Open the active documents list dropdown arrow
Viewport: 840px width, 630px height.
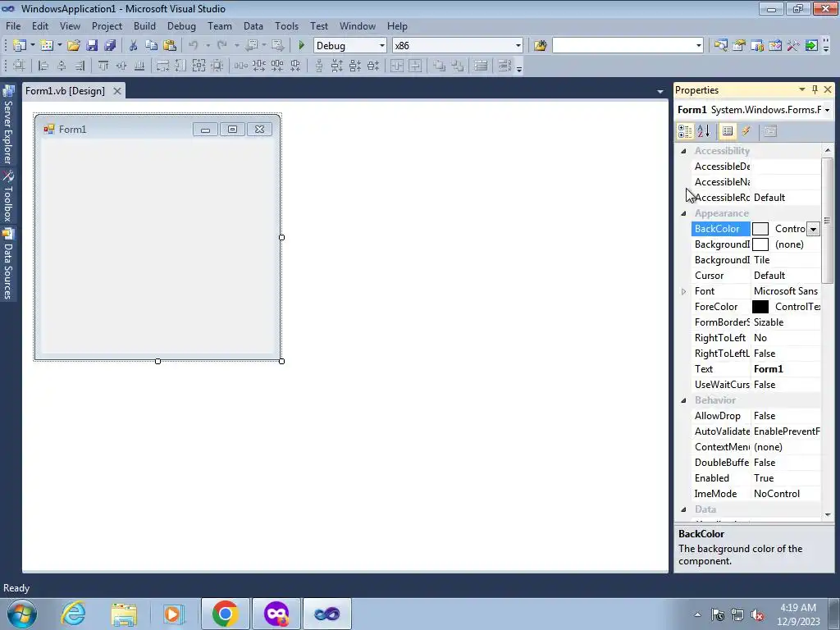pos(660,92)
